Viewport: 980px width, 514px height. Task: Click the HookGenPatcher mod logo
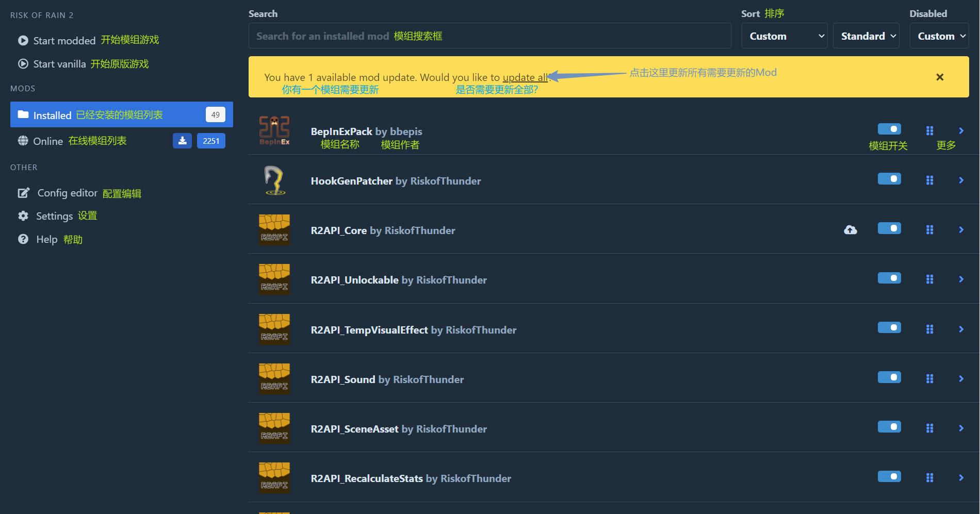click(x=274, y=180)
